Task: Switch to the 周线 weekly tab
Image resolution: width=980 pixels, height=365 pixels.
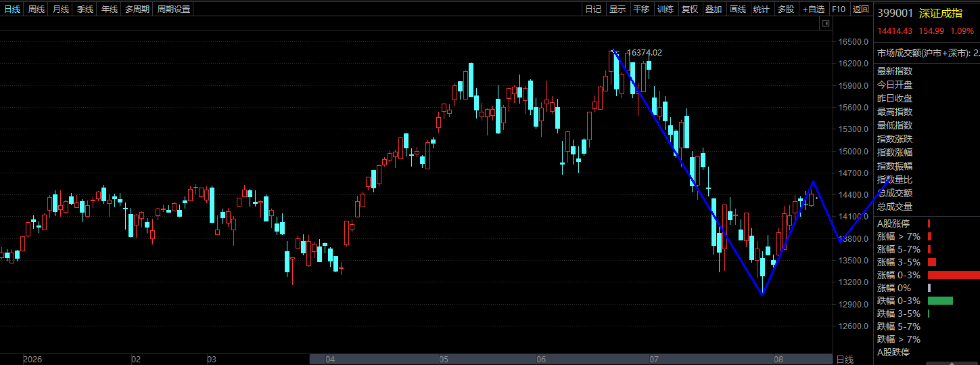Action: (x=37, y=9)
